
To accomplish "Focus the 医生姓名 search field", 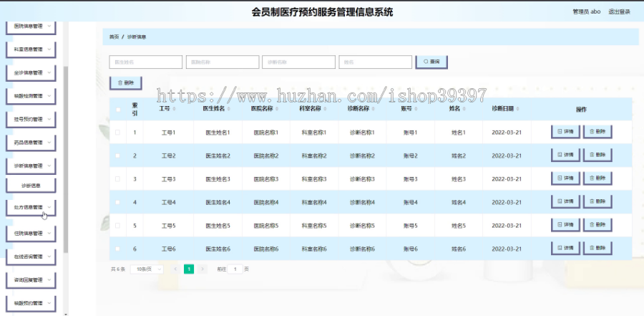I will point(146,62).
